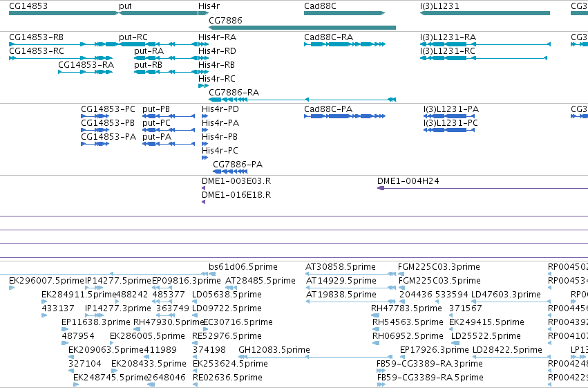588x388 pixels.
Task: Click EST EC30716.5prime
Action: coord(238,322)
